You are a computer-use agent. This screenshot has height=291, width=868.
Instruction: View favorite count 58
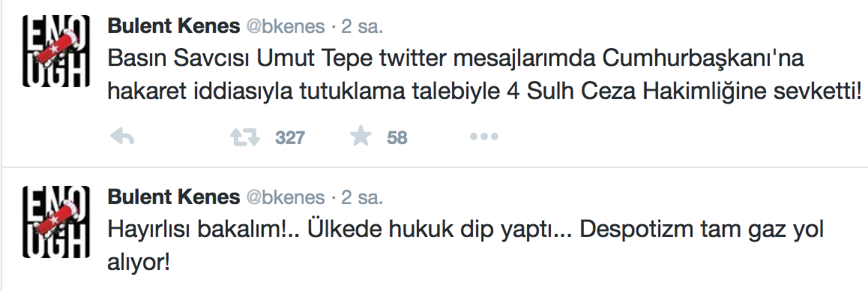[x=397, y=137]
